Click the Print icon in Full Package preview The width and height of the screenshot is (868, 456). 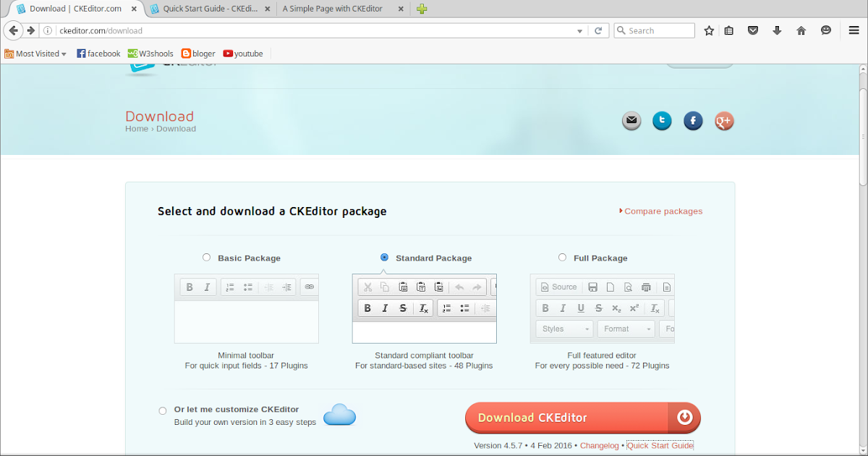[646, 287]
